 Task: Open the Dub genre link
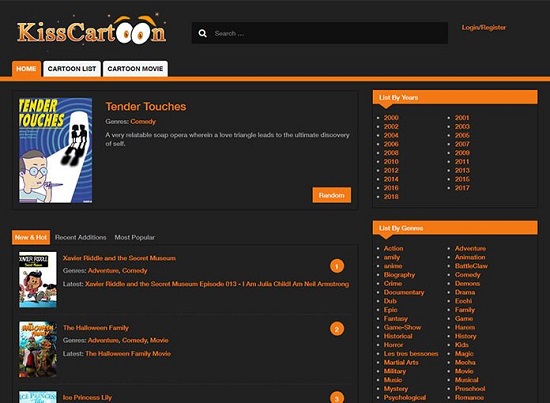click(390, 301)
